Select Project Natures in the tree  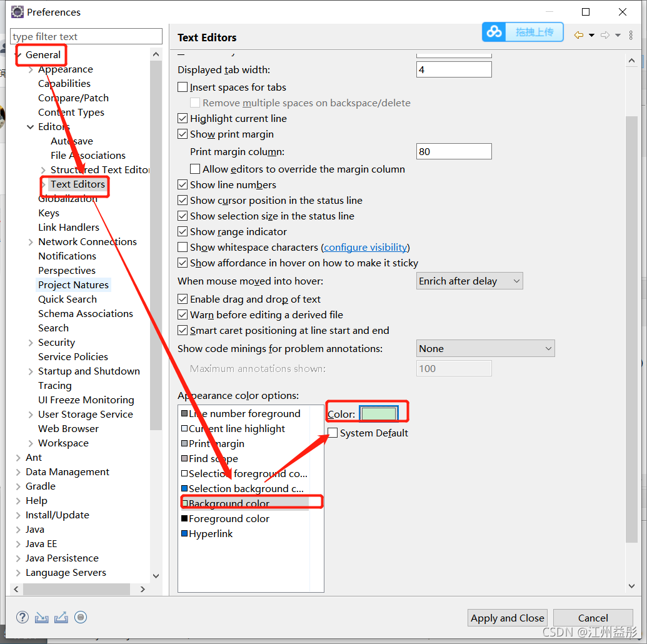click(x=73, y=285)
